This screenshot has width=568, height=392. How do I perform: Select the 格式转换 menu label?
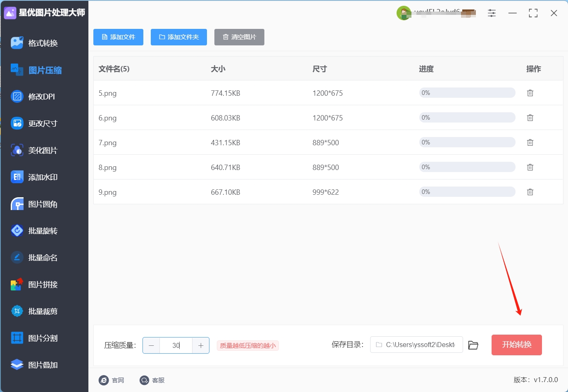click(x=43, y=43)
